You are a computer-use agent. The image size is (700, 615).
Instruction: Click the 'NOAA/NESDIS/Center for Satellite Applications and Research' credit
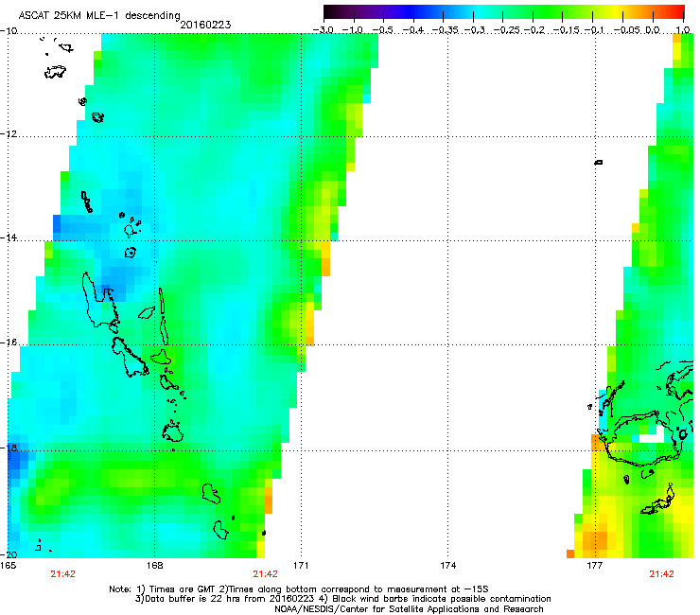(x=409, y=609)
